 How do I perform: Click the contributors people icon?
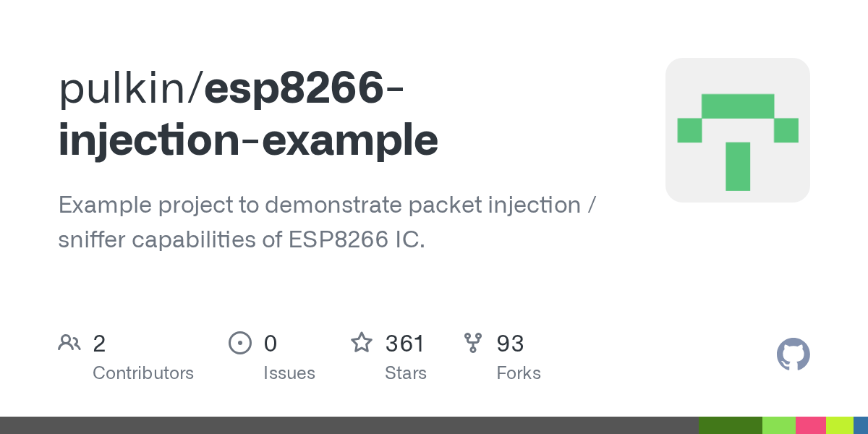(x=69, y=343)
